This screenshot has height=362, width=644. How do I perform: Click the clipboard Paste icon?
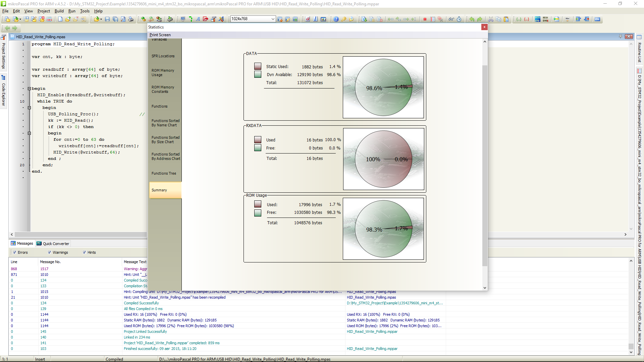click(x=506, y=19)
